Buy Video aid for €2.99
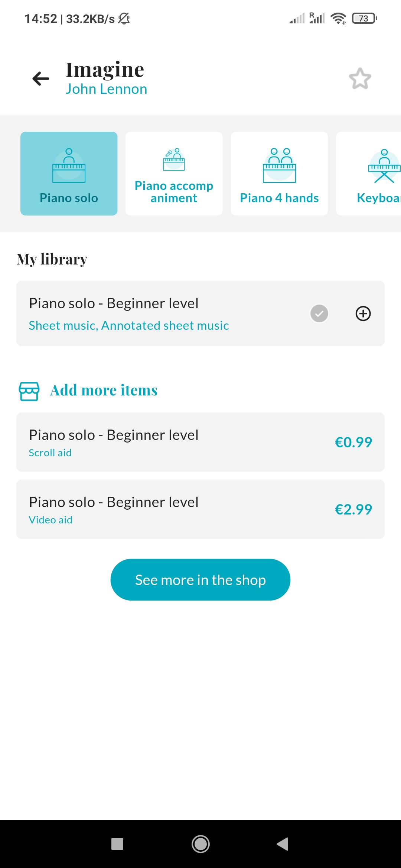 click(353, 509)
